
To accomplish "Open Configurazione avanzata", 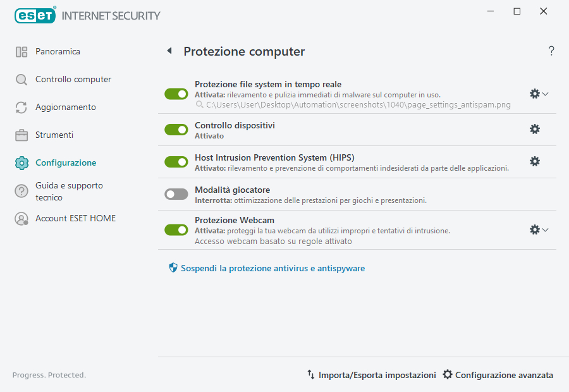I will click(498, 375).
